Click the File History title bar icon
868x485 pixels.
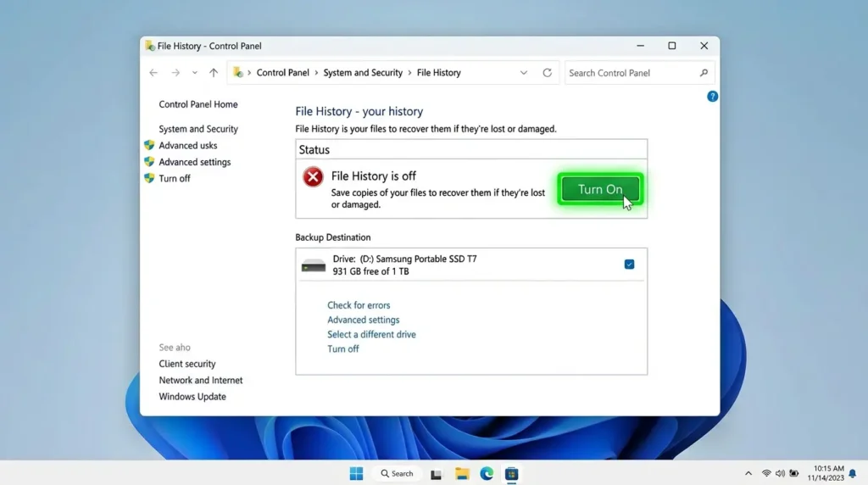150,46
